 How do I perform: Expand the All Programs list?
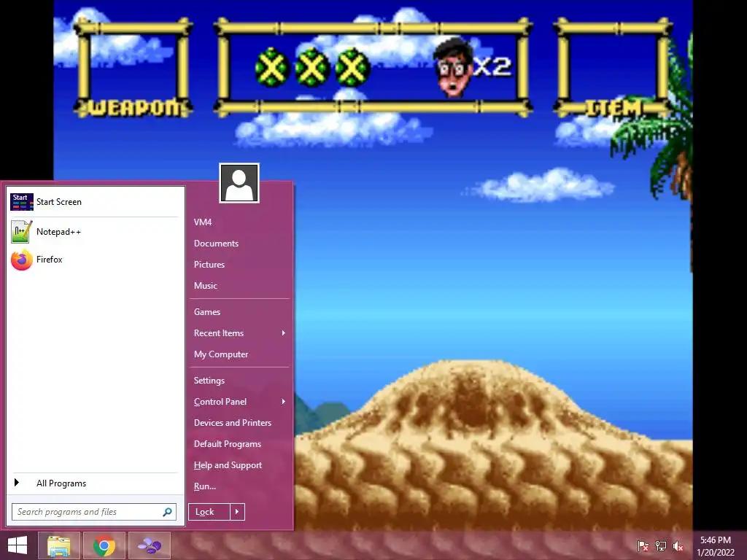[94, 483]
